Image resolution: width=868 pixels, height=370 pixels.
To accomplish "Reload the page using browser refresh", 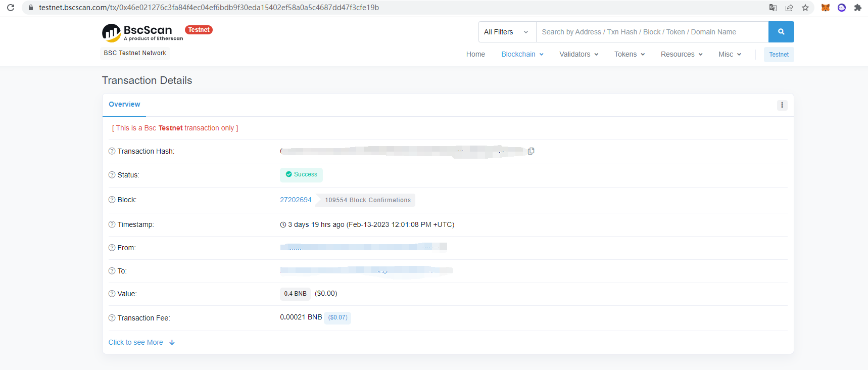I will 11,8.
